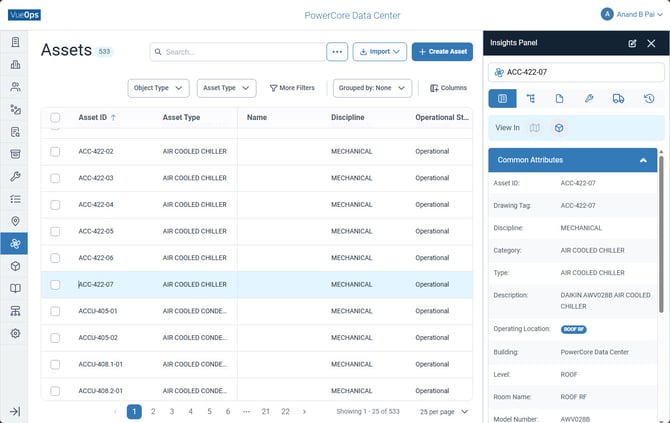Click Create Asset button

coord(442,52)
